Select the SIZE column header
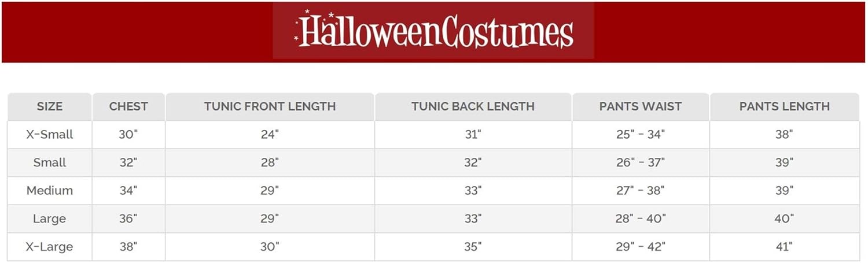868x263 pixels. [50, 106]
